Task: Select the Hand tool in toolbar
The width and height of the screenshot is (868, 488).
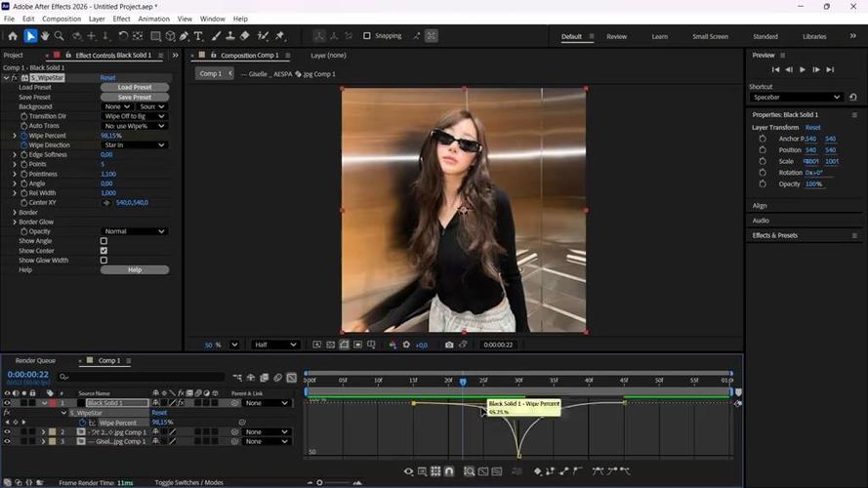Action: click(45, 36)
